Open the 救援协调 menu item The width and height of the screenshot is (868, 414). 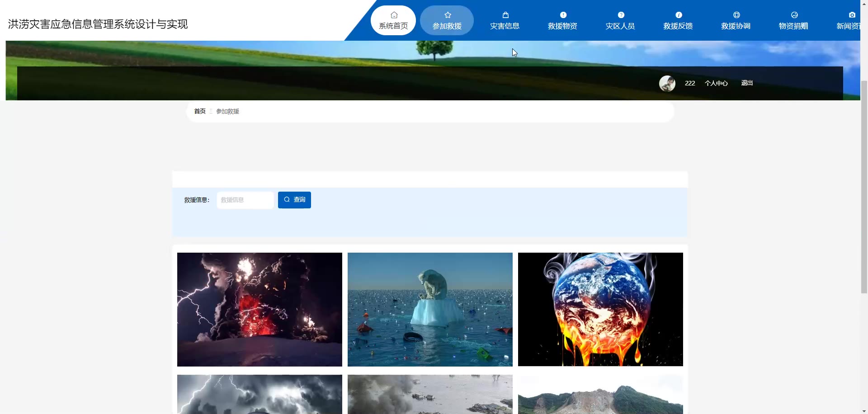point(736,20)
